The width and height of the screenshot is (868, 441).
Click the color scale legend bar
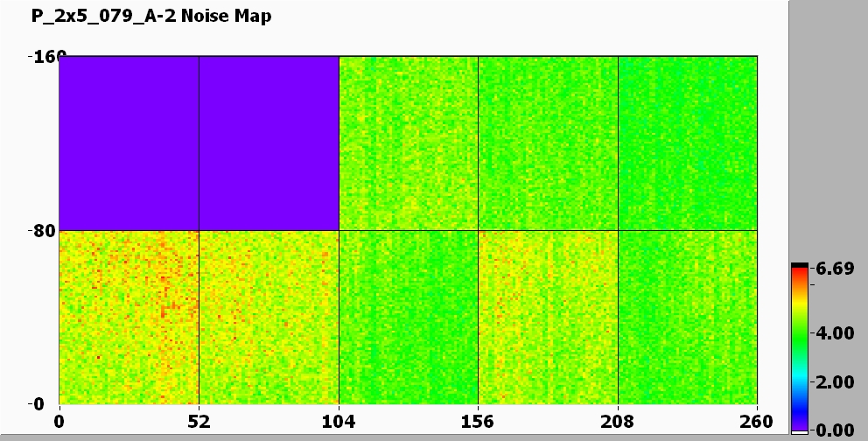800,348
